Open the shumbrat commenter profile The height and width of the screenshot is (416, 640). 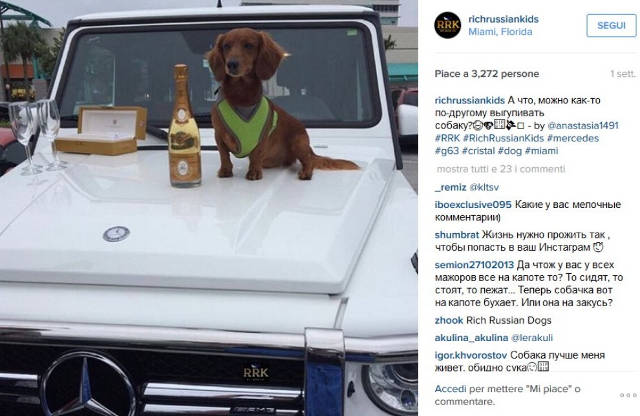tap(457, 235)
